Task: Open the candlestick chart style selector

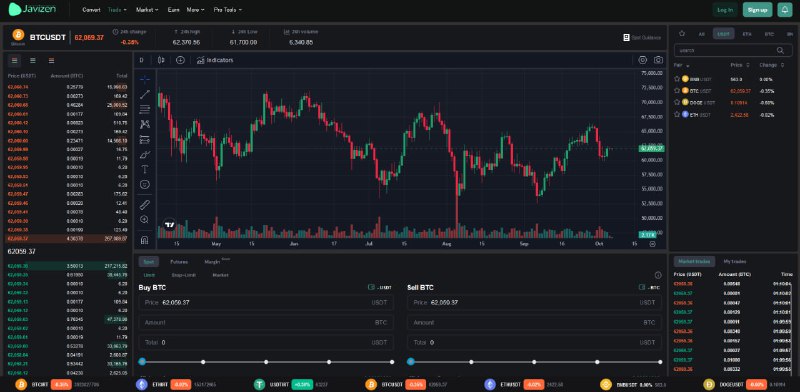Action: (161, 60)
